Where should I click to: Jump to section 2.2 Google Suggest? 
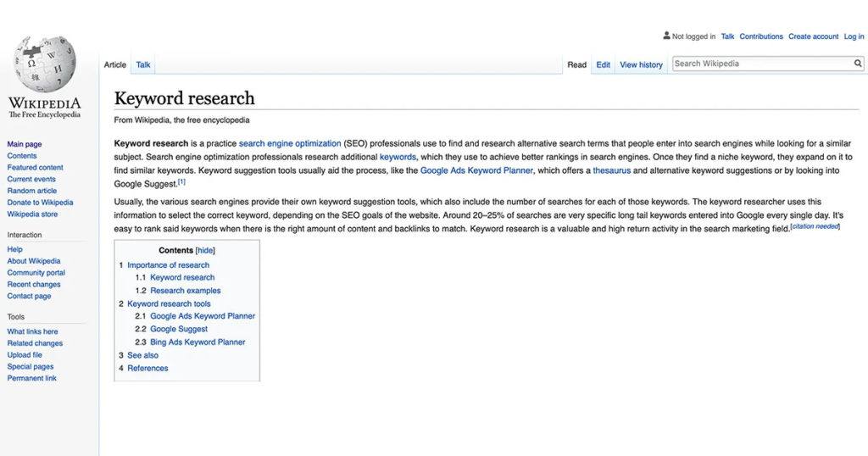click(x=179, y=329)
